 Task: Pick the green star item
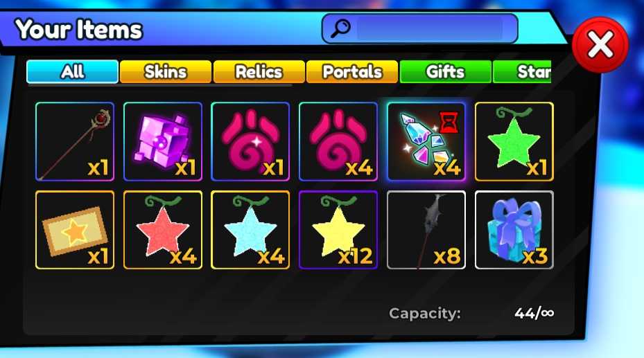pos(514,141)
